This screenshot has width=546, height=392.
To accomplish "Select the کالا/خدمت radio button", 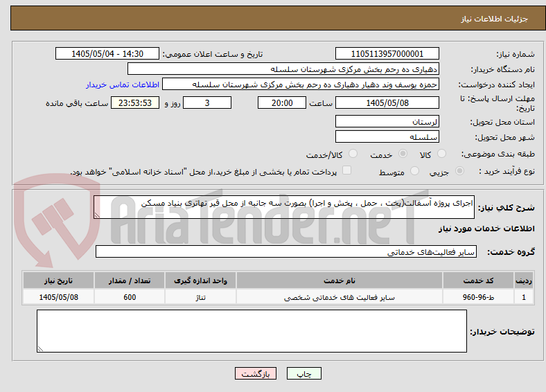I will coord(353,154).
